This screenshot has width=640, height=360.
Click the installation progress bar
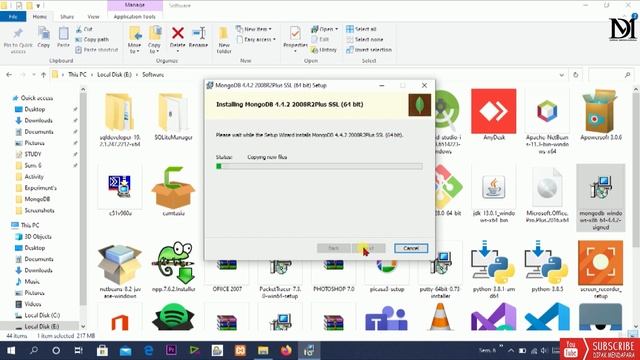(x=319, y=166)
